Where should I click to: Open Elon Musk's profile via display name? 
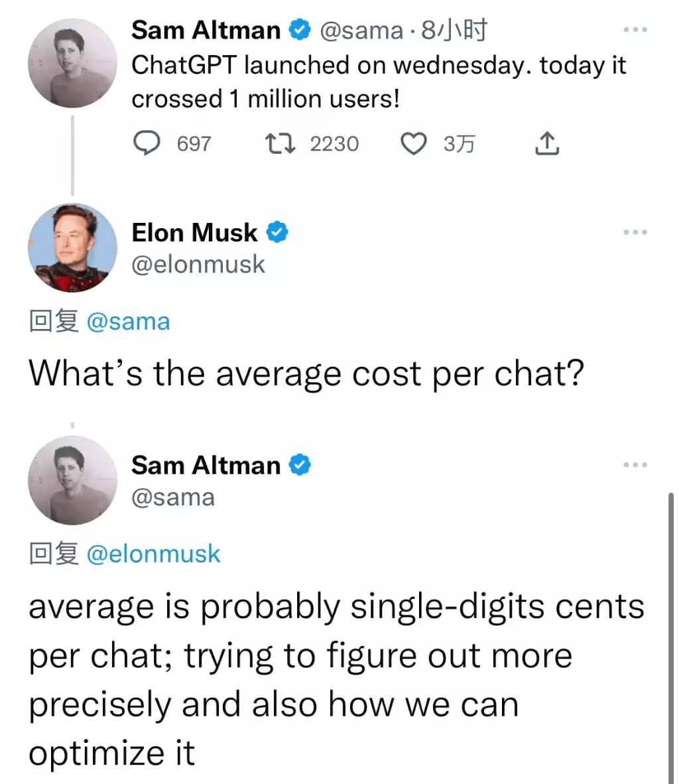click(194, 233)
